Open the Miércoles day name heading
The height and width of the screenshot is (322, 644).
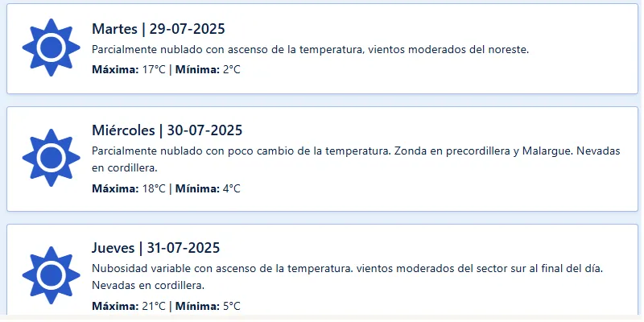[124, 130]
